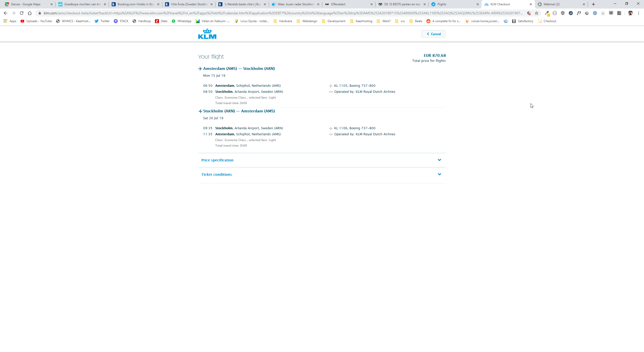
Task: Click the browser back arrow
Action: [x=6, y=13]
